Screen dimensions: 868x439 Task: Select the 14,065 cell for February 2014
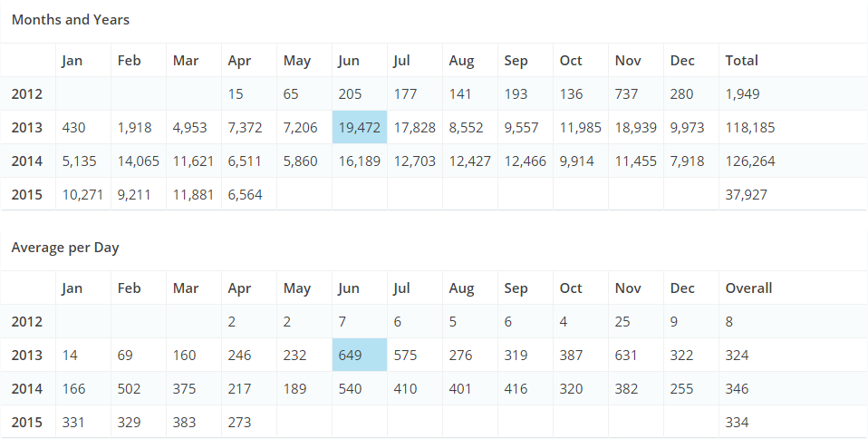tap(139, 161)
